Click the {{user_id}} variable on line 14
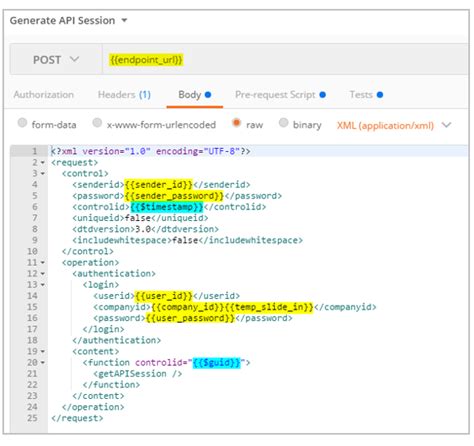This screenshot has height=446, width=474. (164, 296)
